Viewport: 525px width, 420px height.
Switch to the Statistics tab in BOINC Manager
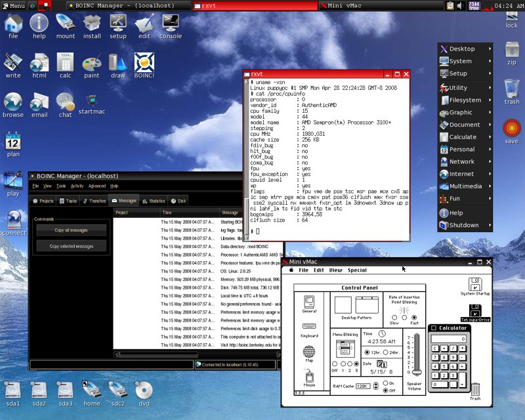[x=154, y=201]
